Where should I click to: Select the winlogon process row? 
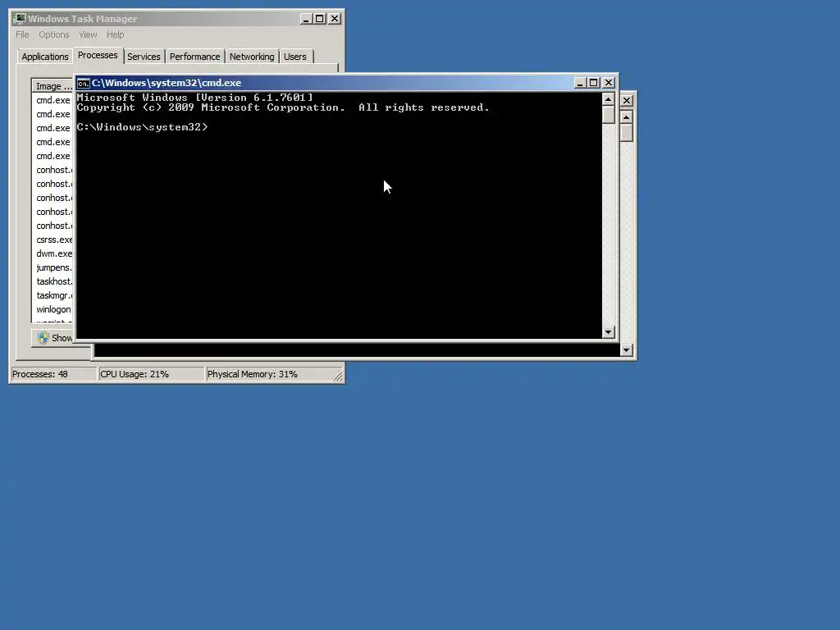click(x=53, y=309)
